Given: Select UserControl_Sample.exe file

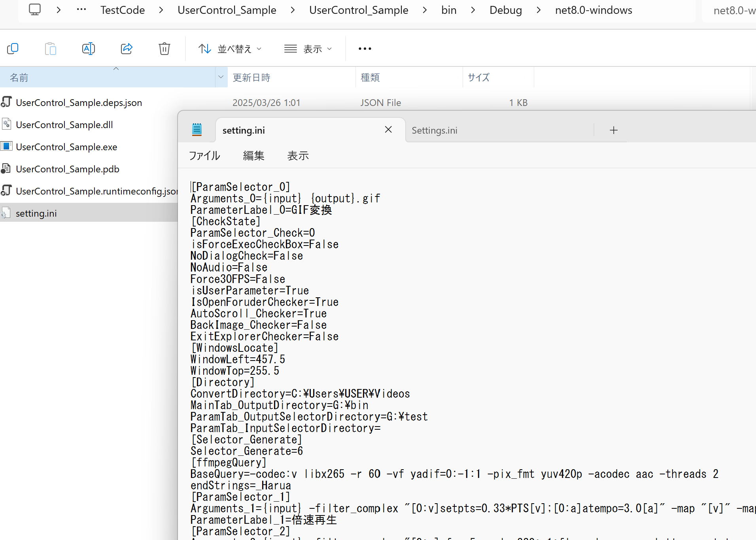Looking at the screenshot, I should (x=66, y=147).
